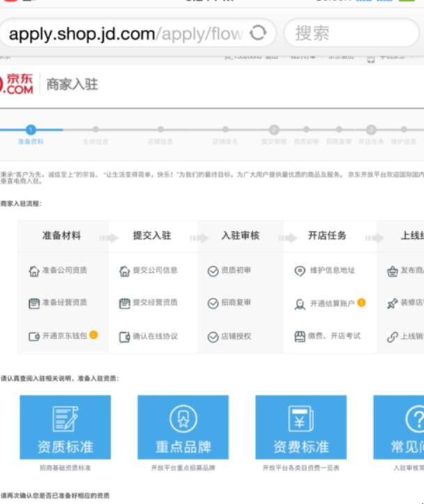Click the 搜索 search field
Viewport: 424px width, 504px height.
click(x=352, y=33)
